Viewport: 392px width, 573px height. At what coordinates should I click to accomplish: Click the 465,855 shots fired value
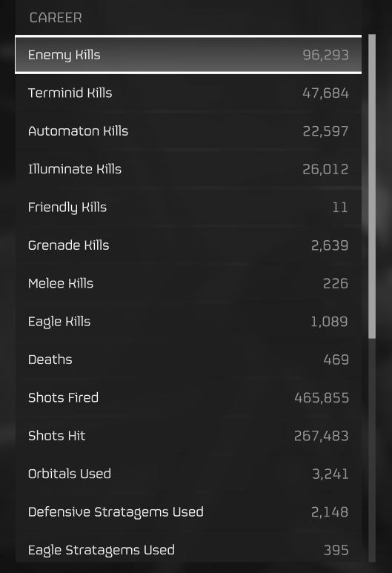[322, 397]
